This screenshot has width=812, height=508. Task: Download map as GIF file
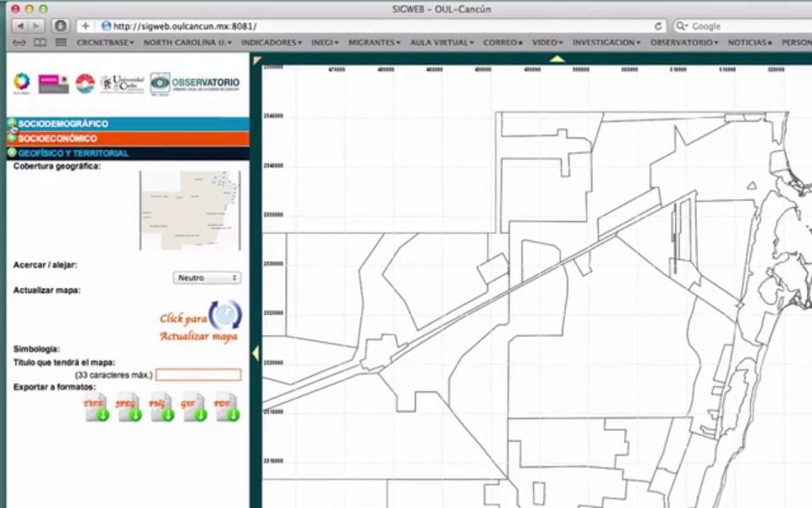[x=194, y=407]
